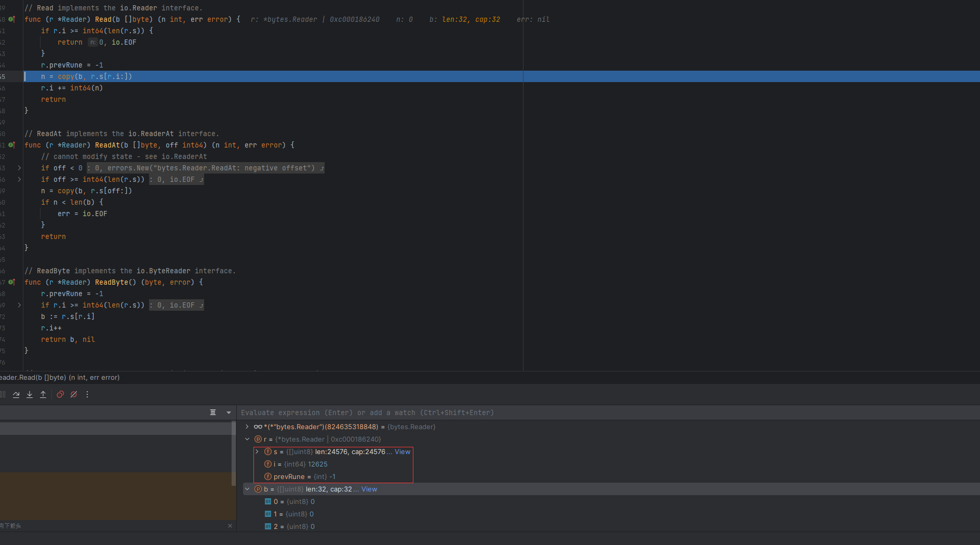Toggle Mute Breakpoints slashed circle icon

[74, 394]
